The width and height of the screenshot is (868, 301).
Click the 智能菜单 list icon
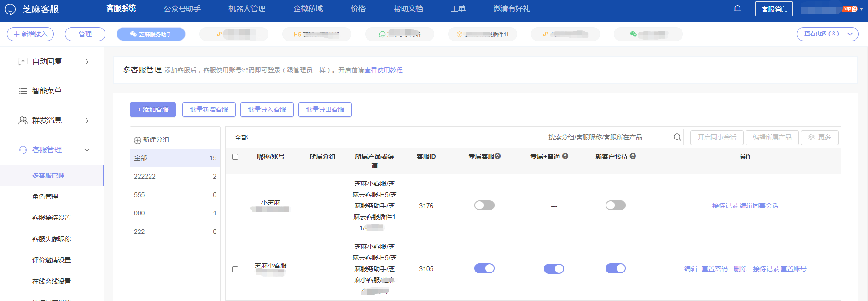pyautogui.click(x=23, y=91)
